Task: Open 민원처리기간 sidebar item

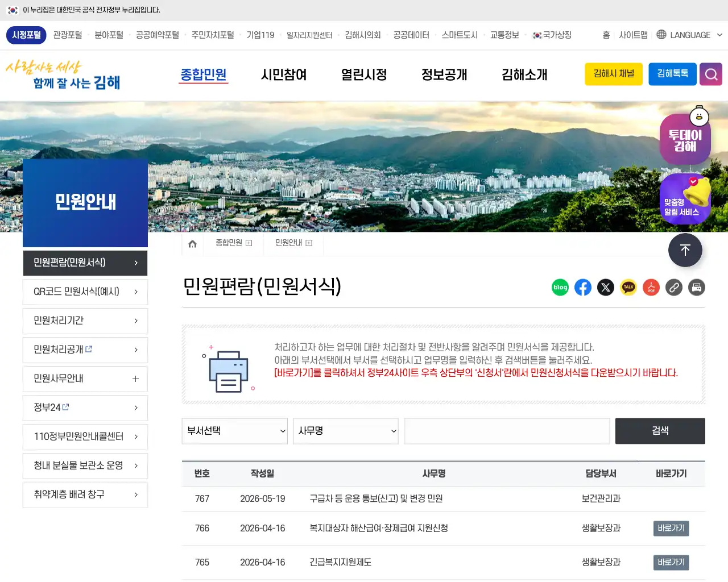Action: pyautogui.click(x=85, y=321)
